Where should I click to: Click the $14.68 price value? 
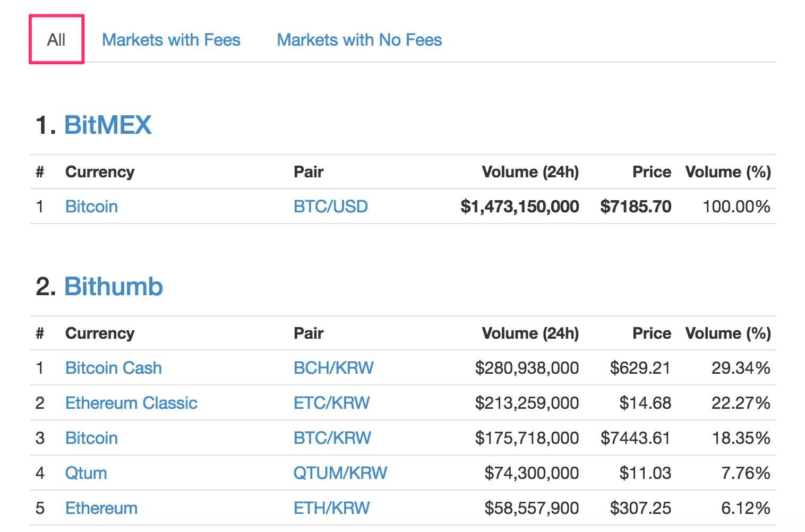(645, 403)
